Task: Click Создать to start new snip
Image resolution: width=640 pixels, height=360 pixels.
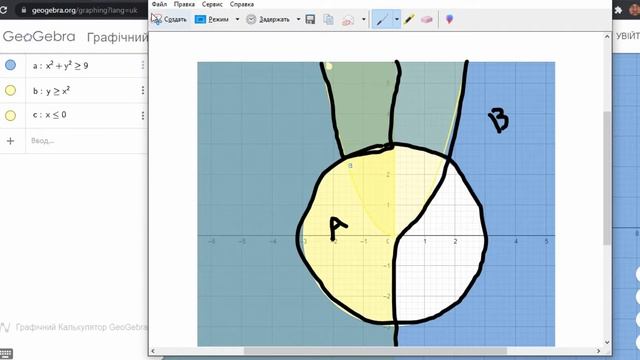Action: [169, 19]
